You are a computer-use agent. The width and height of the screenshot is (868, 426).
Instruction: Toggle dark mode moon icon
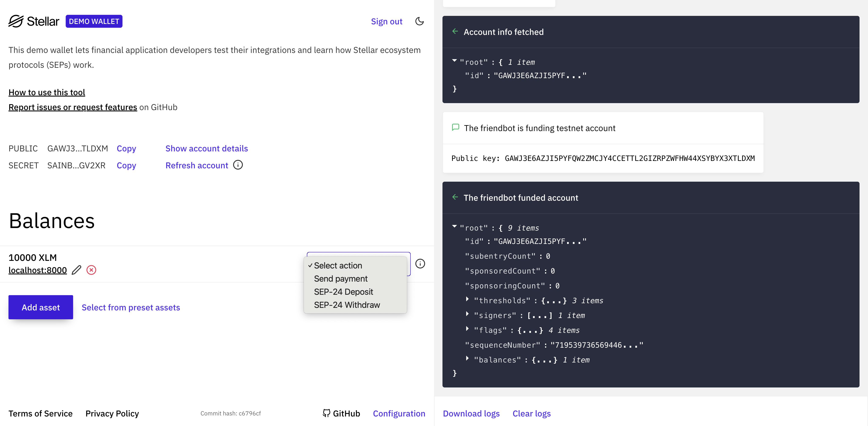click(x=419, y=21)
